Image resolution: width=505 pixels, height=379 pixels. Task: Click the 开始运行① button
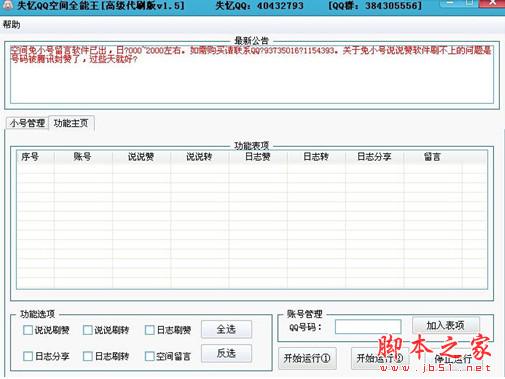coord(307,358)
